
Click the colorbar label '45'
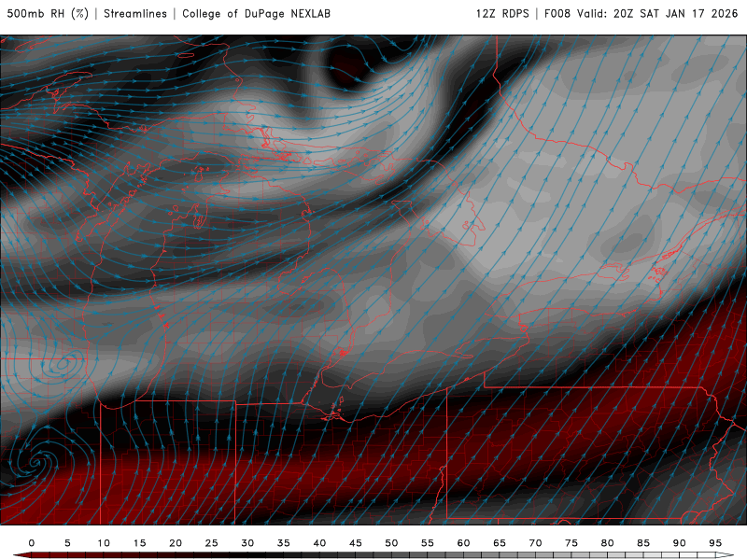click(x=356, y=543)
